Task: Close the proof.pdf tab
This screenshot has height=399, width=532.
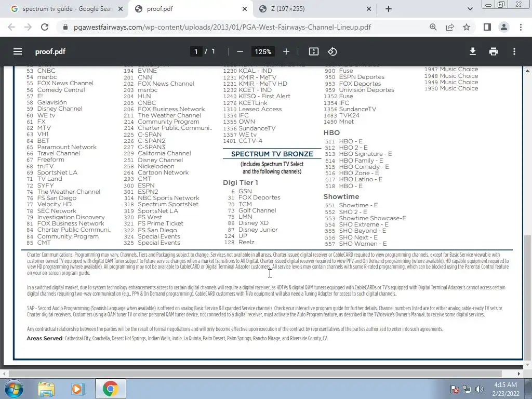Action: (245, 9)
